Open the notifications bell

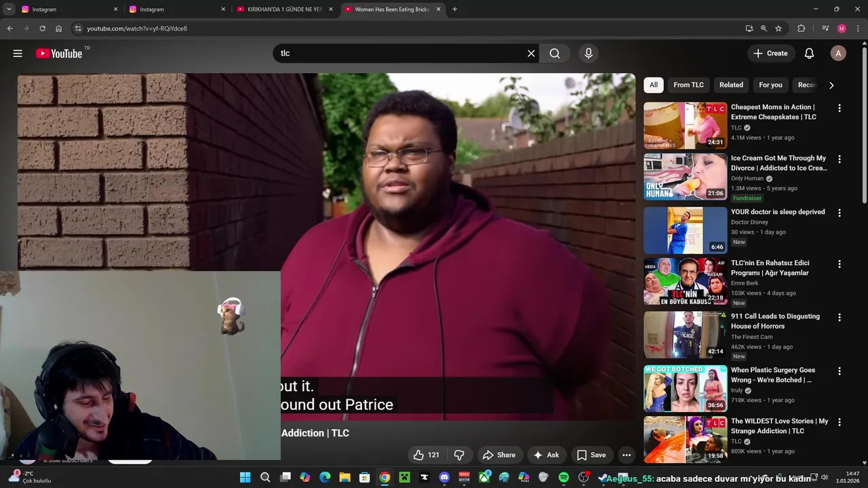(x=809, y=54)
